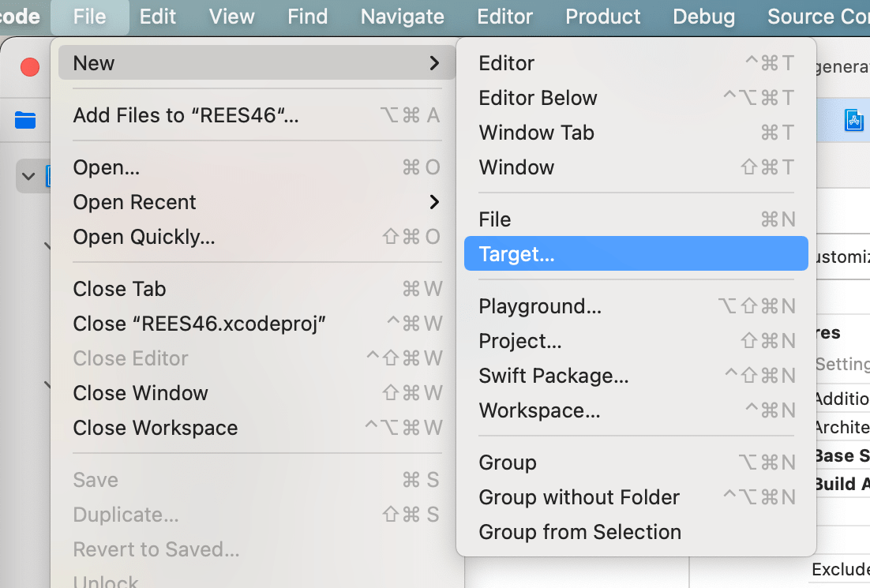Click Group without Folder option
The height and width of the screenshot is (588, 870).
tap(579, 497)
